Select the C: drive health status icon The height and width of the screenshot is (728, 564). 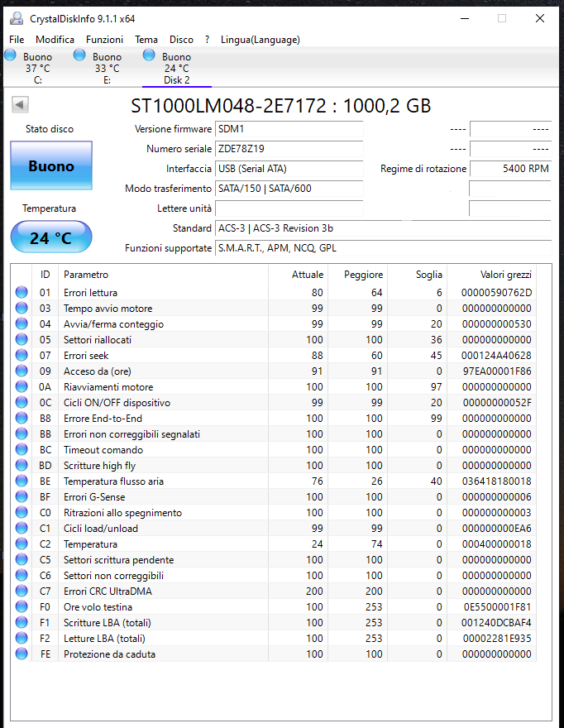click(8, 55)
